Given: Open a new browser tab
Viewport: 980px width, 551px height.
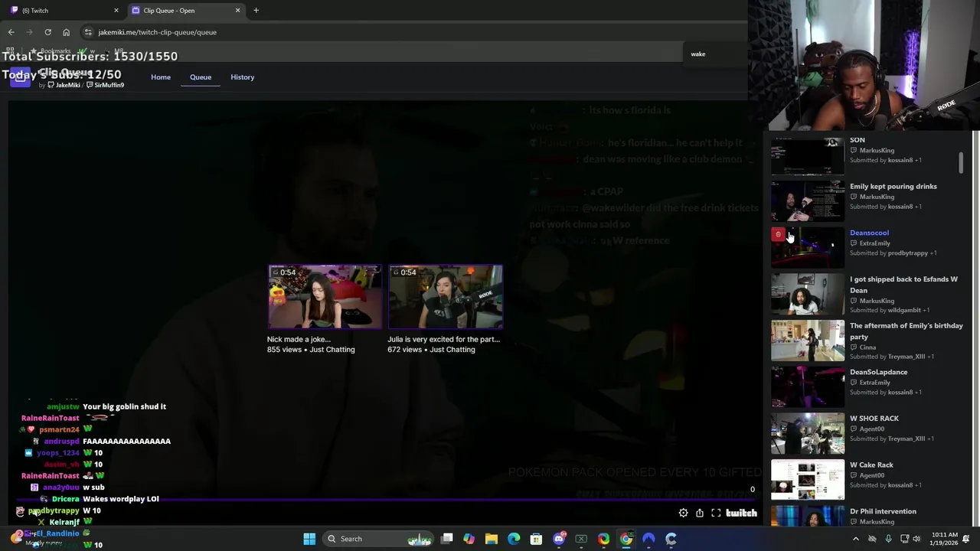Looking at the screenshot, I should tap(256, 10).
